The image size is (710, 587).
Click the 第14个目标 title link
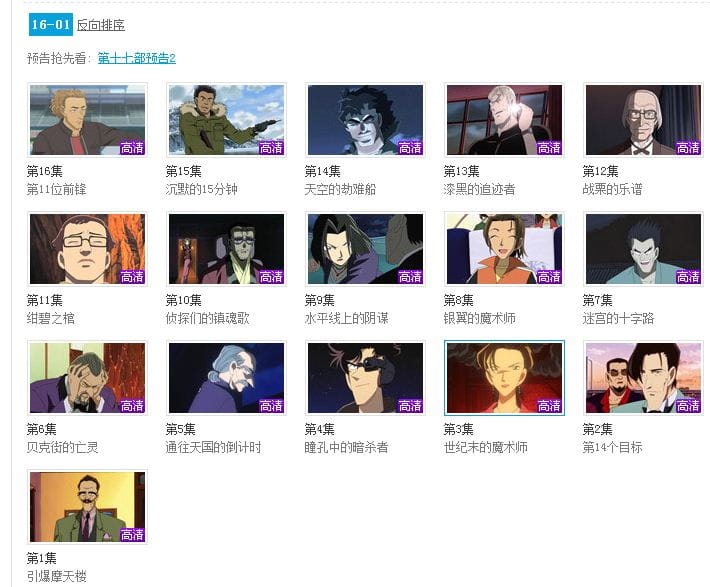[x=612, y=447]
